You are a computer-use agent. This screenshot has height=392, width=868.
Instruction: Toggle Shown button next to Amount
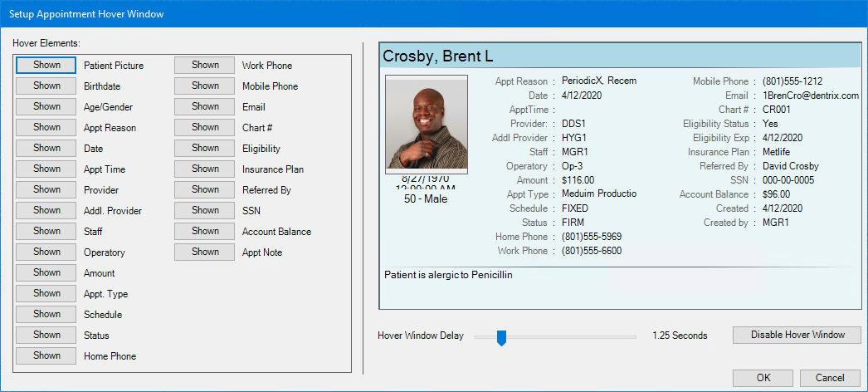46,272
